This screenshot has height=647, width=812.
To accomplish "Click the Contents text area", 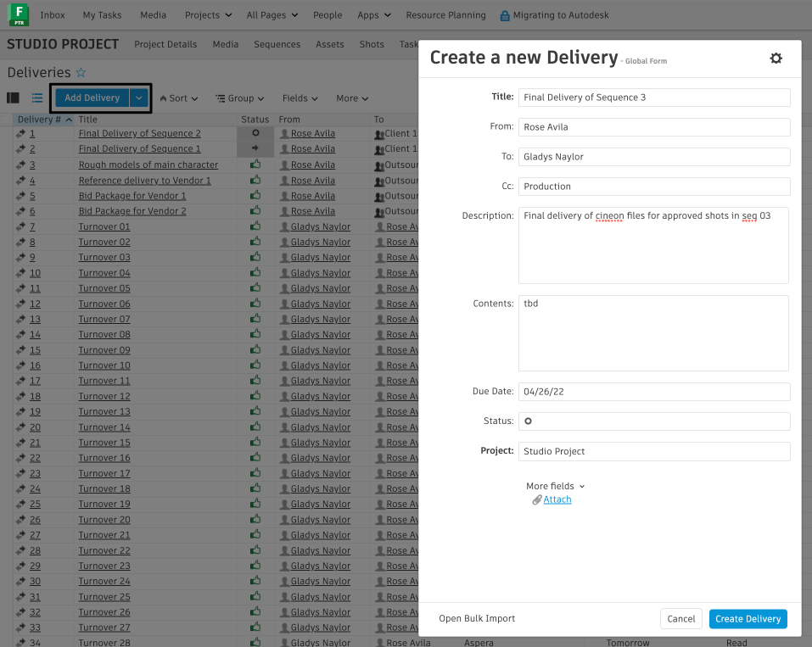I will 653,333.
